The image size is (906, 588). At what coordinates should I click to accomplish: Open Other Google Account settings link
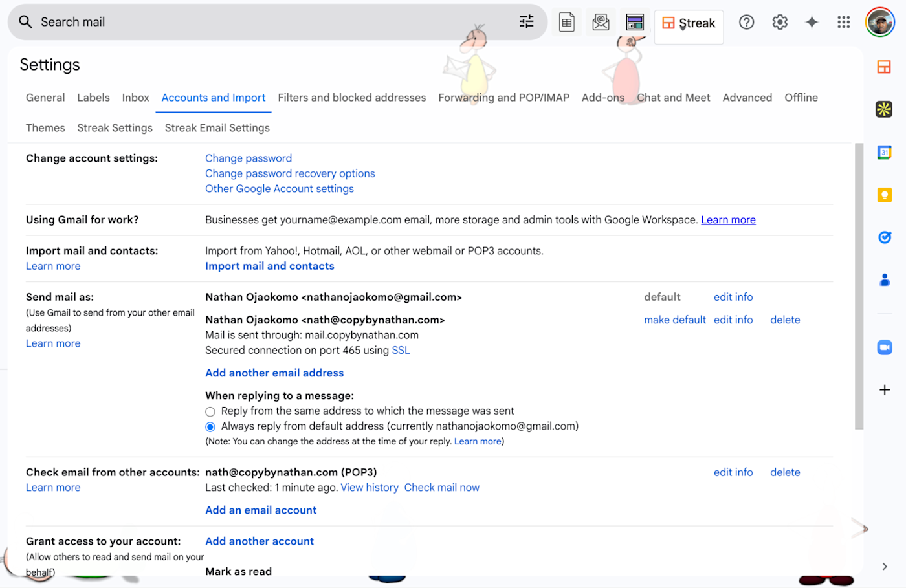point(280,189)
